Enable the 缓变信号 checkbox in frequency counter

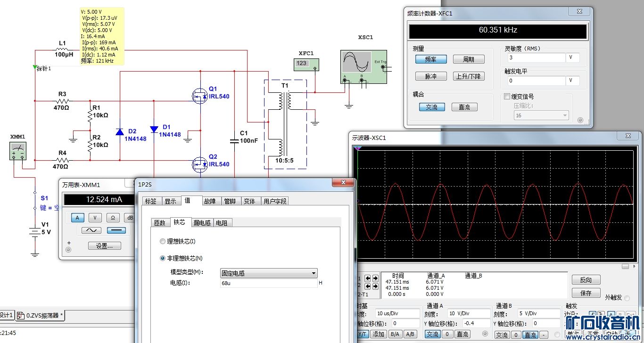(507, 97)
